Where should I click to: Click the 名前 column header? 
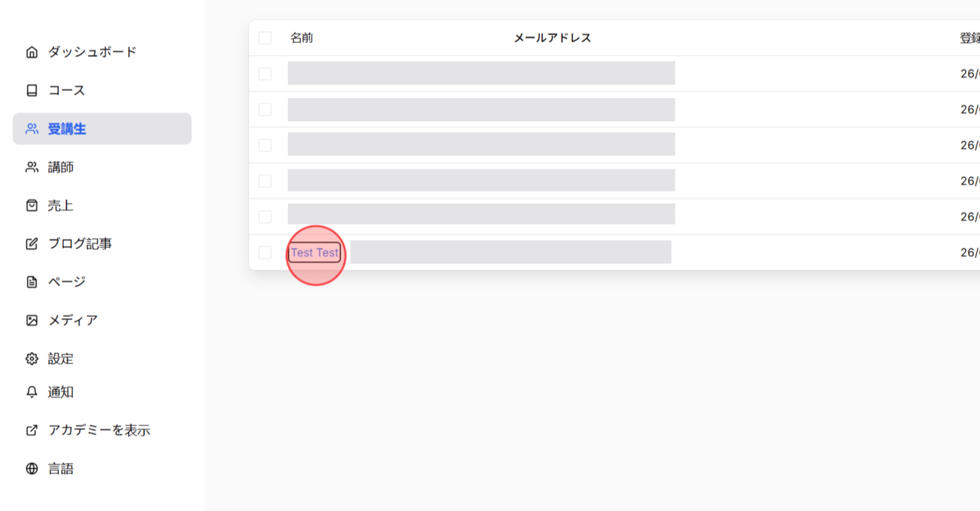click(302, 38)
